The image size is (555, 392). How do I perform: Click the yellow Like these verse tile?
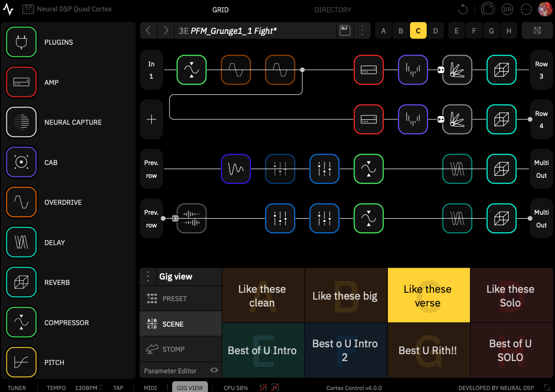click(x=429, y=295)
